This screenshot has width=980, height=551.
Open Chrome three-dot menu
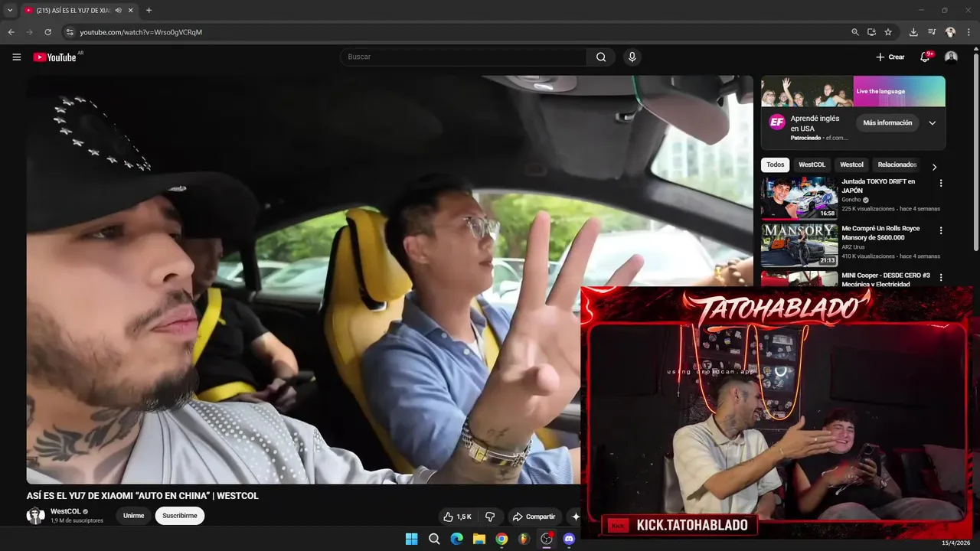pos(969,32)
